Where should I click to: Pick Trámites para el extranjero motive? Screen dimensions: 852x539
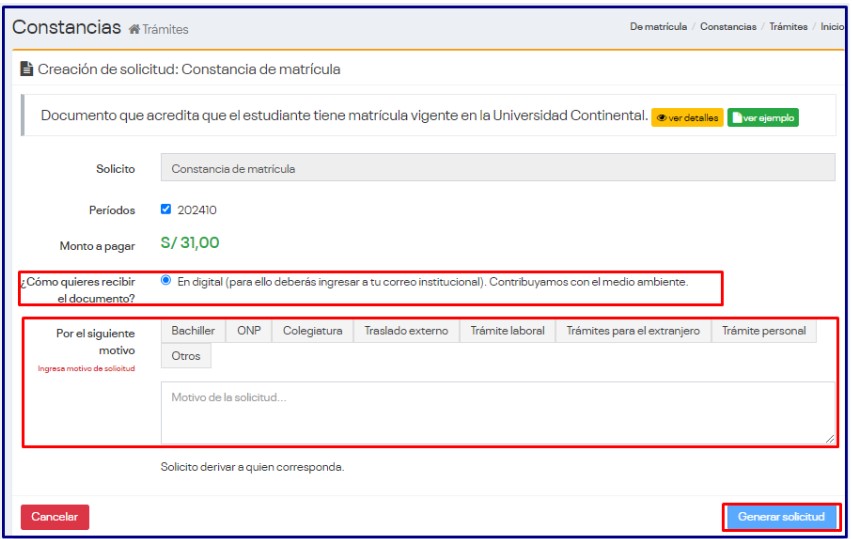(x=633, y=331)
